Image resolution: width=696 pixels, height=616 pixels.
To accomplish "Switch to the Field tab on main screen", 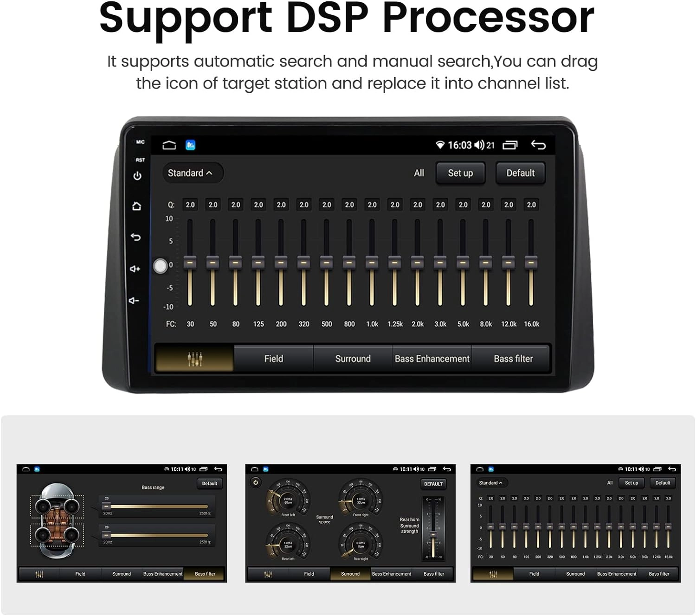I will [x=273, y=359].
